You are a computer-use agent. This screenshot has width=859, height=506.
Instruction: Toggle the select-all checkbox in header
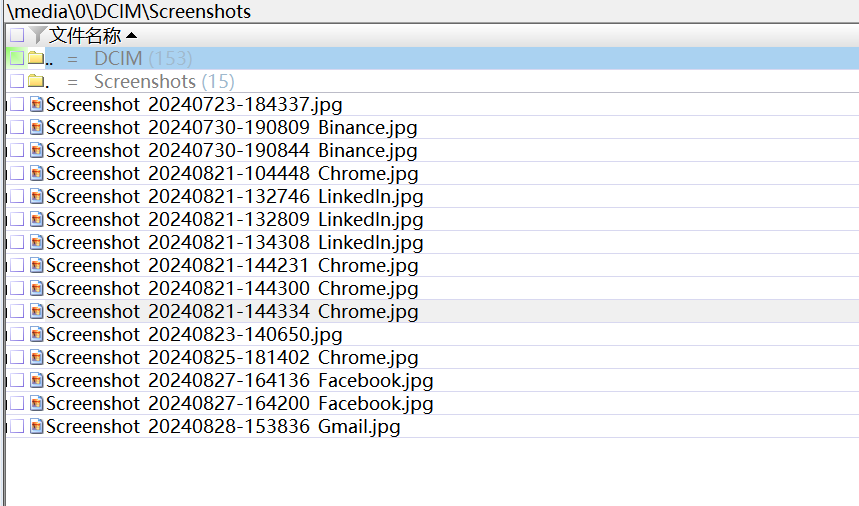(17, 36)
